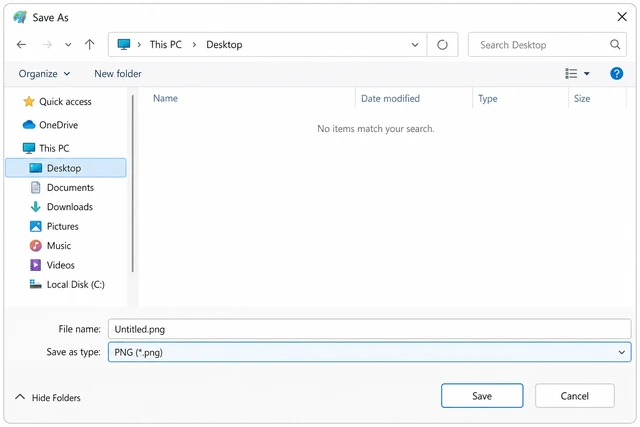
Task: Create a New folder
Action: (118, 73)
